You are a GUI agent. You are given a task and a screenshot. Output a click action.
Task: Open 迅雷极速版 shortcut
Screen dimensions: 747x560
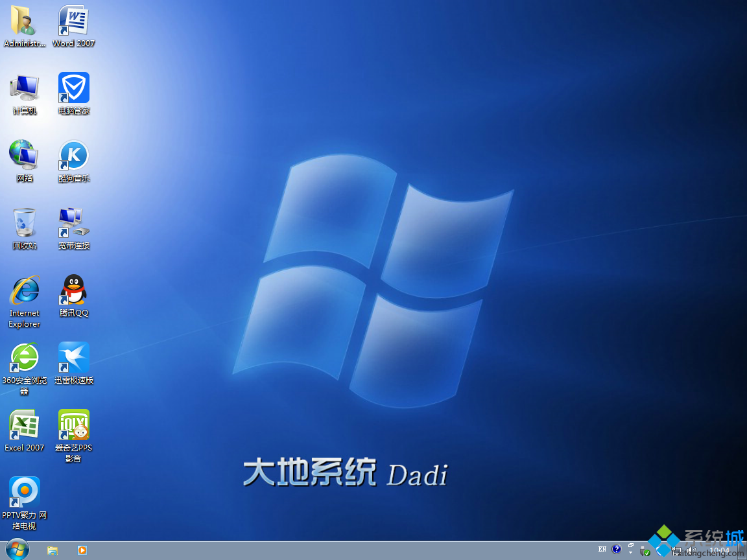coord(73,364)
